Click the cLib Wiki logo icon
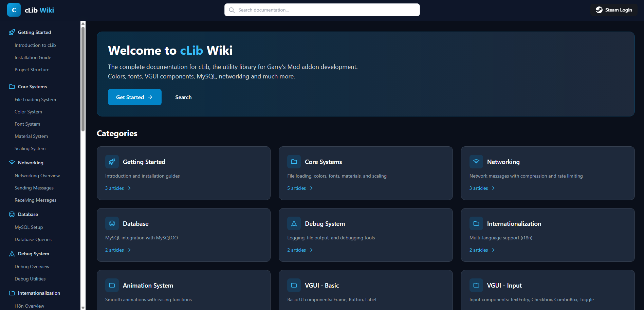This screenshot has width=644, height=310. 14,10
